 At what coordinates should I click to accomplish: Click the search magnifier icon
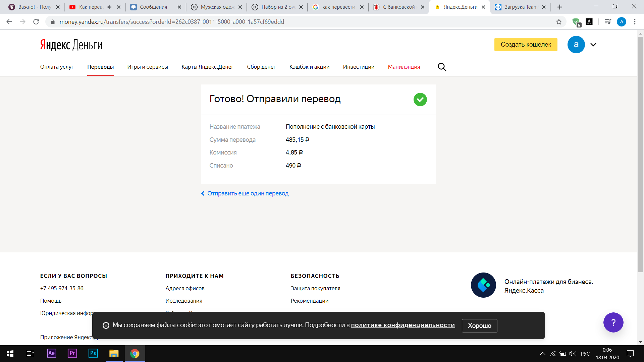(x=442, y=67)
